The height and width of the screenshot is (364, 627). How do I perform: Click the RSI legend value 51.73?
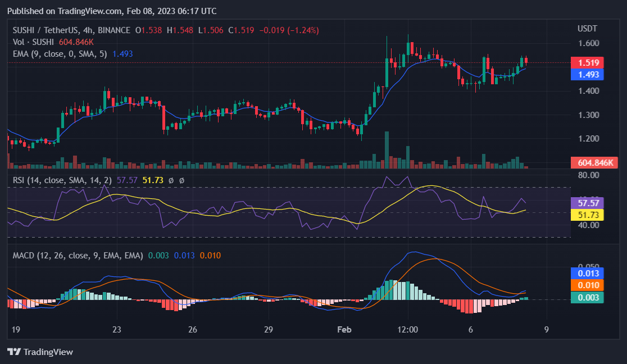[153, 180]
